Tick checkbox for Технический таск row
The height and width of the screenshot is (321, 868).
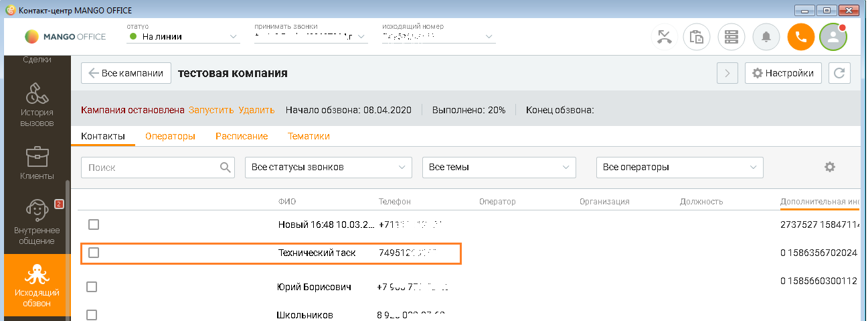pyautogui.click(x=94, y=253)
